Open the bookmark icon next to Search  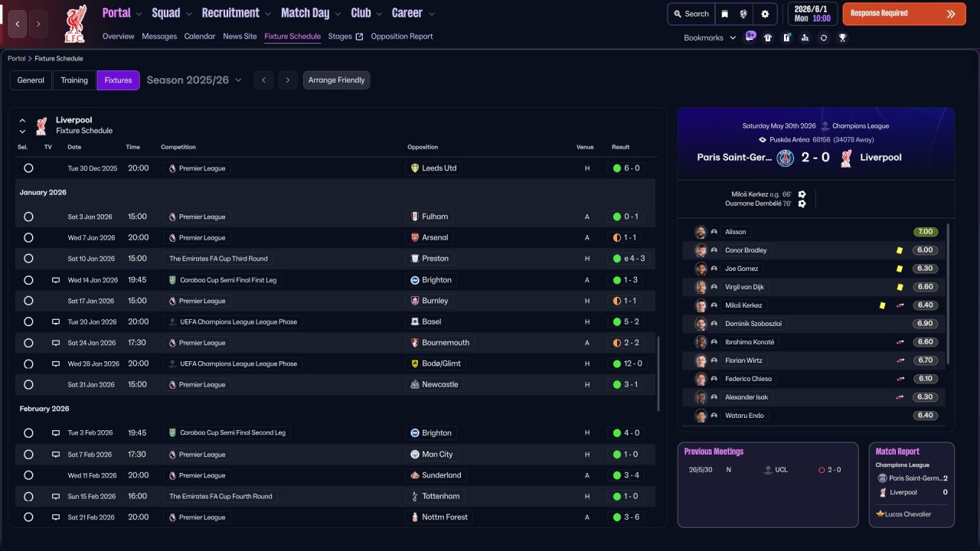[x=725, y=14]
